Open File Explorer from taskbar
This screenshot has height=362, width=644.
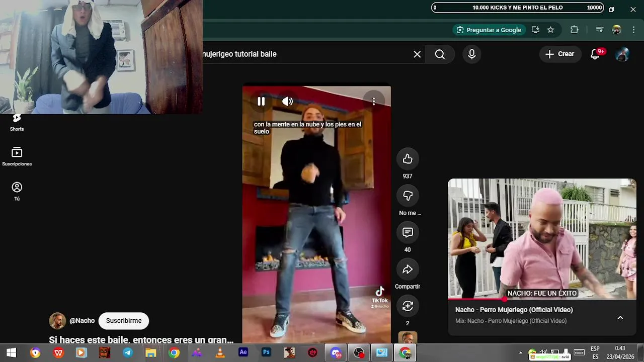pos(150,353)
